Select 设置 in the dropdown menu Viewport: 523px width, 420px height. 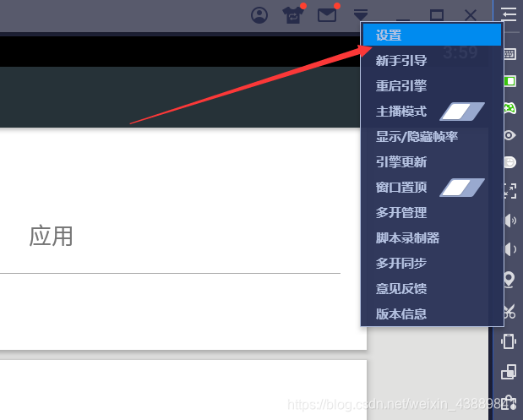432,35
